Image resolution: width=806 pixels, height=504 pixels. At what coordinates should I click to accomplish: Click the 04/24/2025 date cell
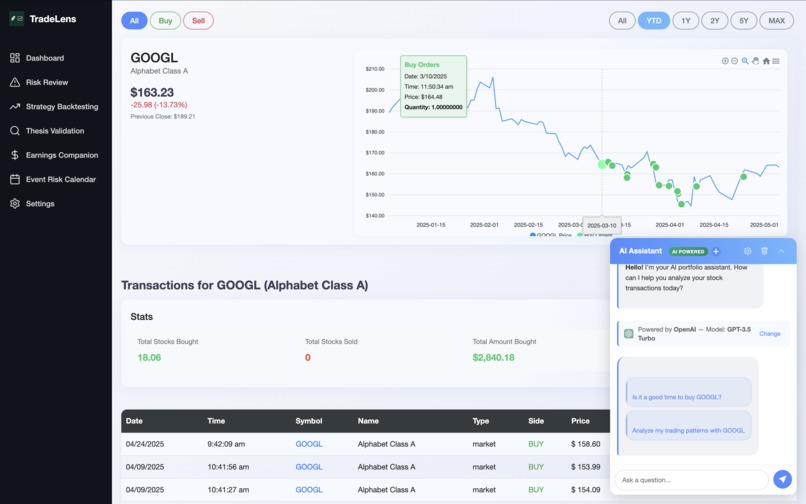tap(145, 444)
